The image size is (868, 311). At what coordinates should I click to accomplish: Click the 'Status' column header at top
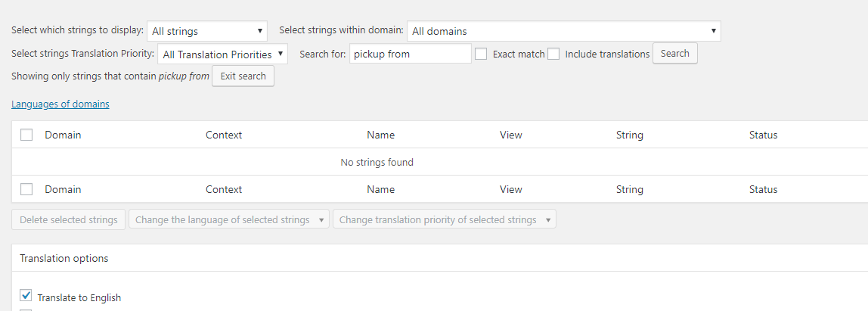coord(763,135)
